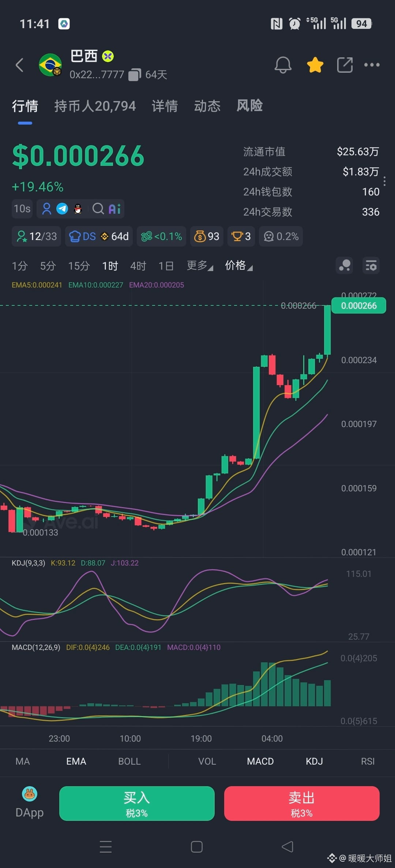
Task: Expand the 更多 timeframe dropdown
Action: click(x=200, y=266)
